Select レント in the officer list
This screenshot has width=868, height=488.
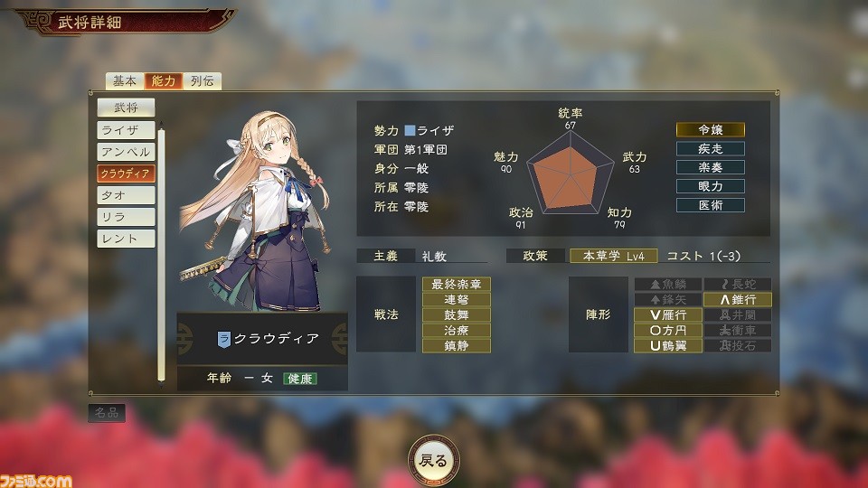tap(127, 239)
